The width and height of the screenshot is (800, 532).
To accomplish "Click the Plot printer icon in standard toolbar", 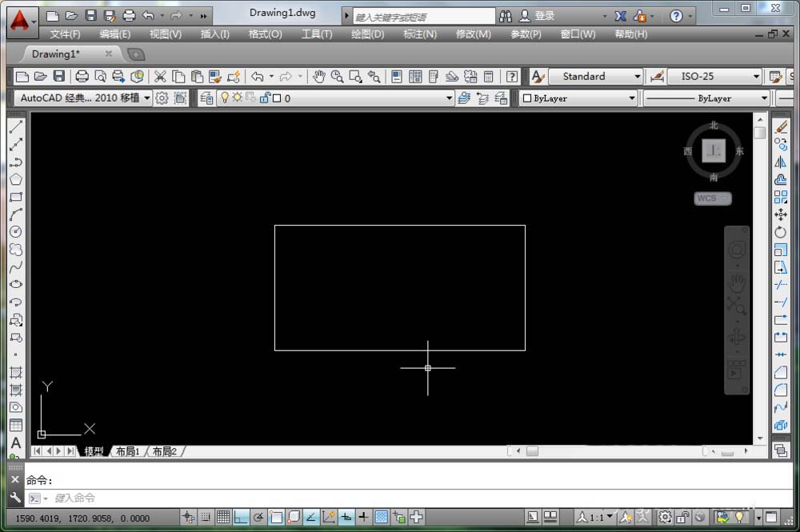I will 82,77.
